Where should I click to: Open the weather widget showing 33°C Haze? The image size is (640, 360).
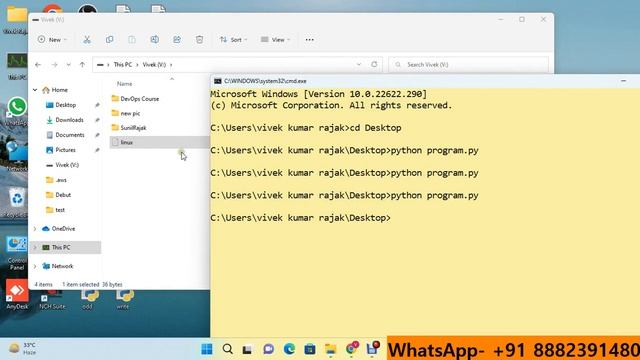22,349
